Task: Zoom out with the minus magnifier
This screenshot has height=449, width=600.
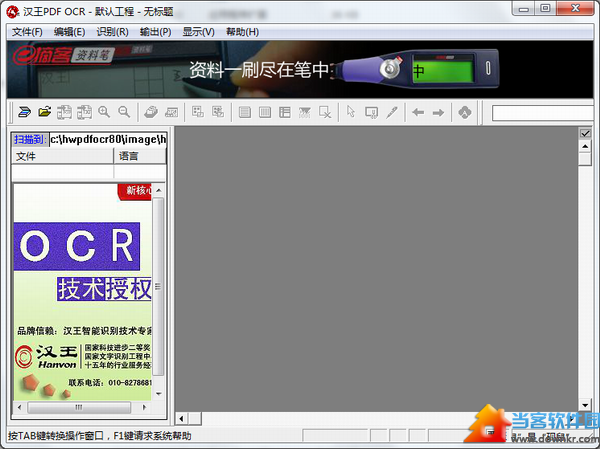Action: tap(124, 112)
